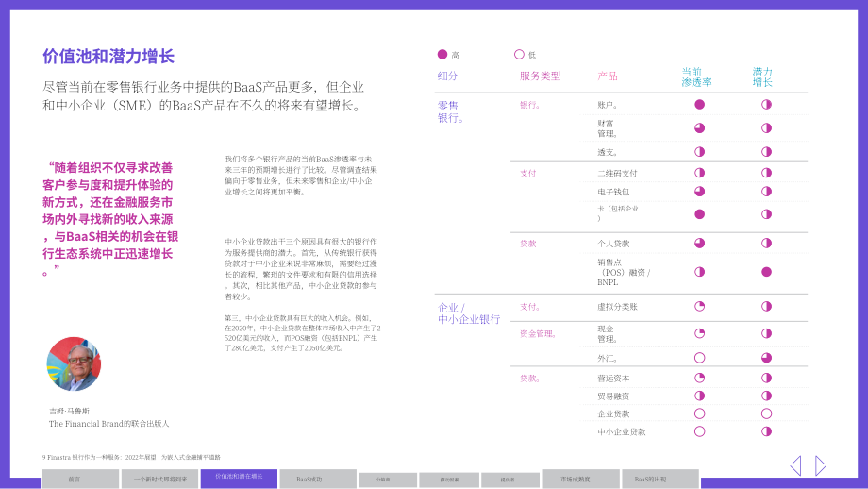
Task: Click the 电子钱包 product label
Action: pyautogui.click(x=613, y=193)
